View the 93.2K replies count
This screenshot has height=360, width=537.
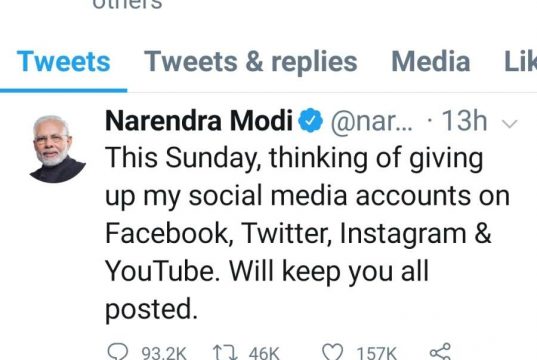(164, 353)
